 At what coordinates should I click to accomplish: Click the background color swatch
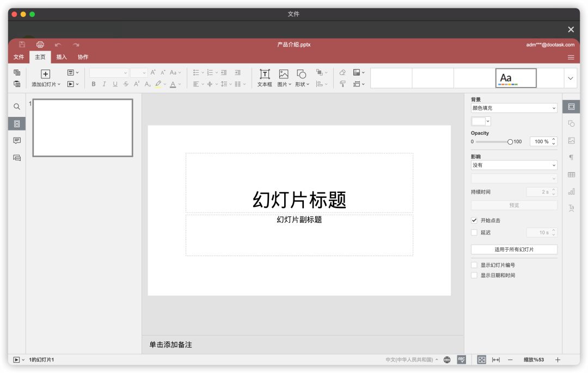[x=481, y=121]
